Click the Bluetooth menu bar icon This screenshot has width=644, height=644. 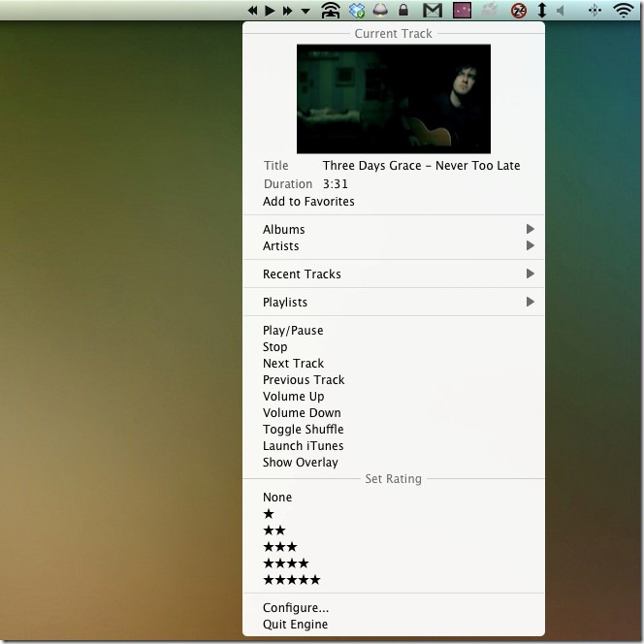(595, 11)
